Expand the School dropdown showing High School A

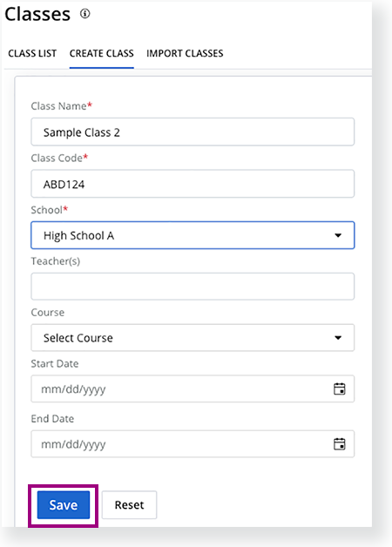[x=193, y=235]
